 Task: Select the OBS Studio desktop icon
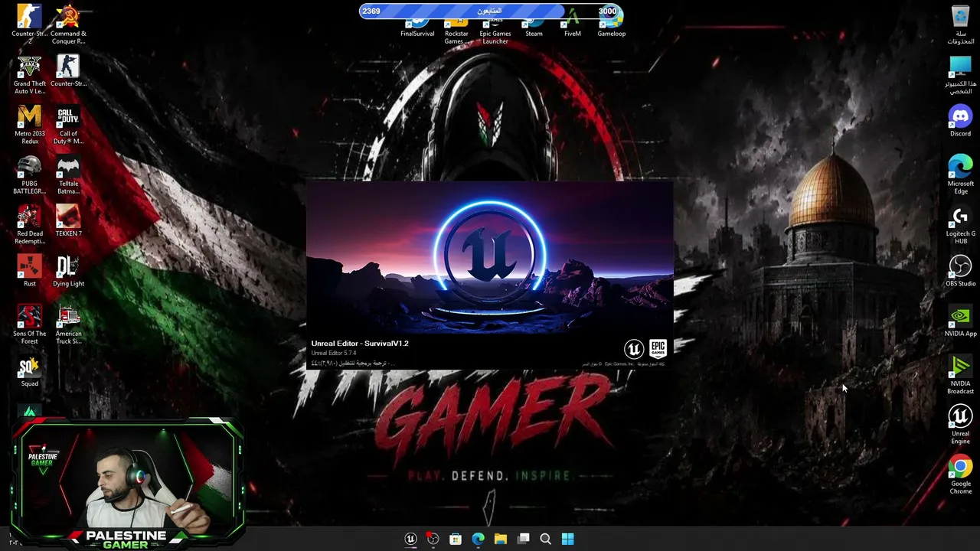[960, 271]
